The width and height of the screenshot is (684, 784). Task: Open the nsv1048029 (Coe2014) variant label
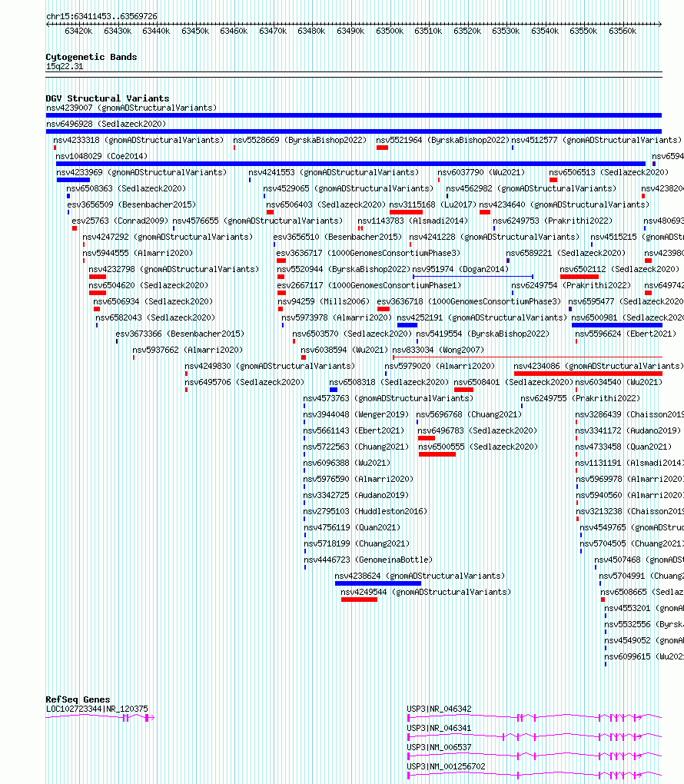click(101, 157)
